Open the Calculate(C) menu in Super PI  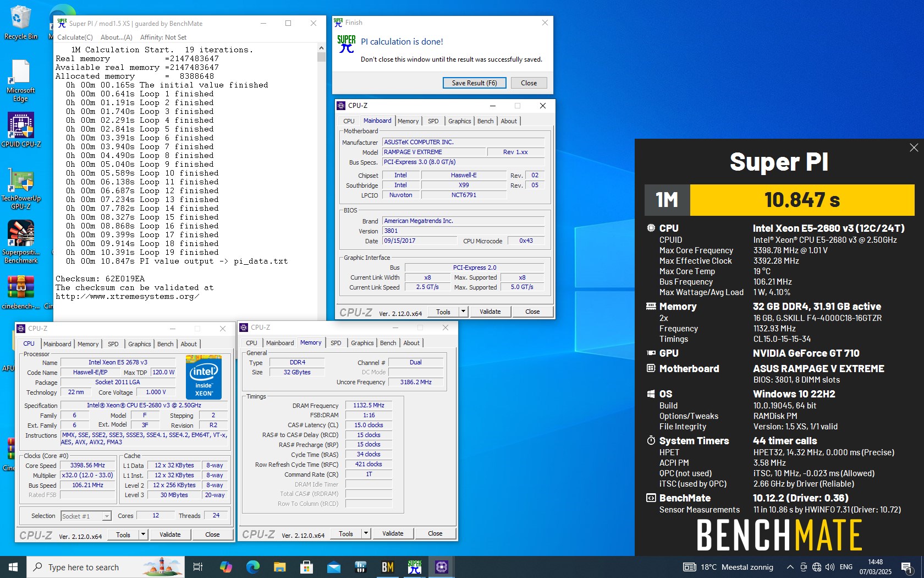[x=75, y=37]
